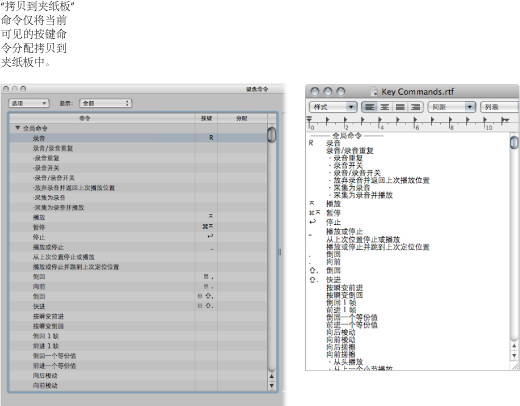Select the 播放 command row
The width and height of the screenshot is (520, 406).
[x=138, y=217]
